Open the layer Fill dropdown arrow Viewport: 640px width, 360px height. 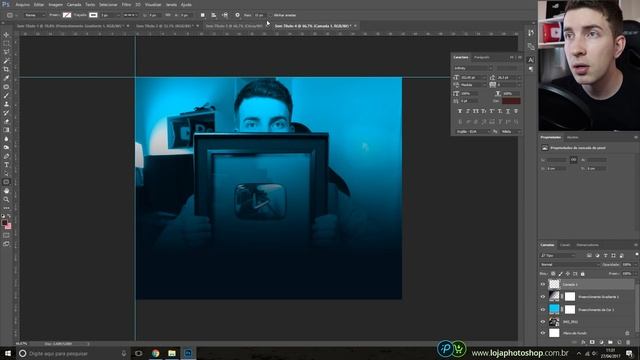coord(635,274)
